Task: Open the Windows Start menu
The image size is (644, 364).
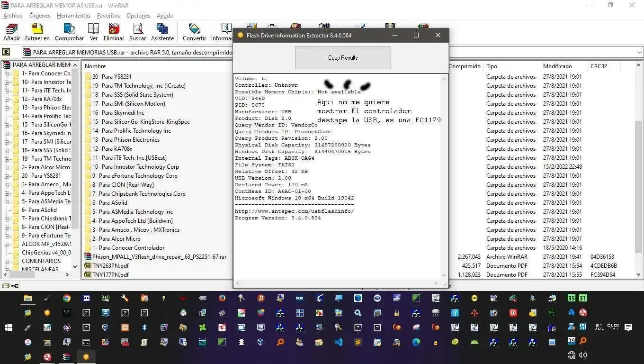Action: pos(9,328)
